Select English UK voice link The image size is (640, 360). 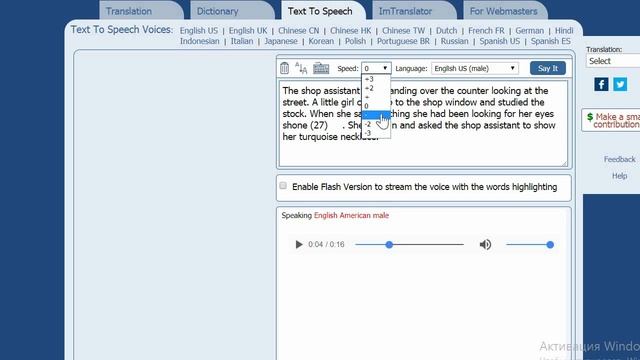point(248,31)
